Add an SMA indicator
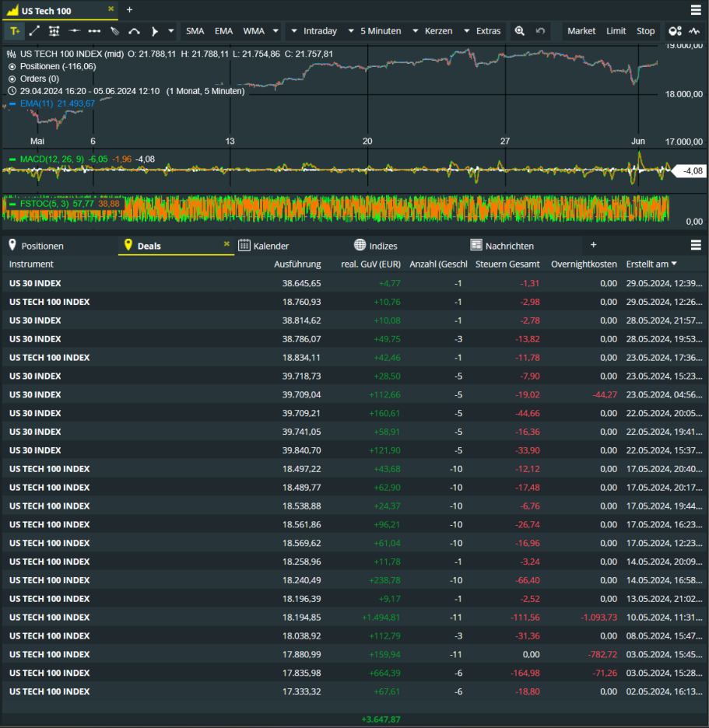Screen dimensions: 709x728 pyautogui.click(x=195, y=31)
